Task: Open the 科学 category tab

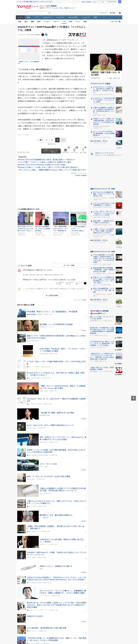Action: click(x=71, y=21)
